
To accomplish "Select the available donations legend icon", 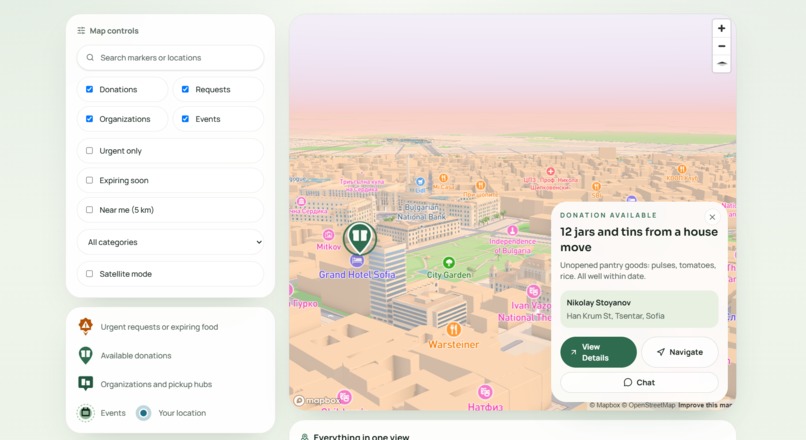I will tap(85, 355).
